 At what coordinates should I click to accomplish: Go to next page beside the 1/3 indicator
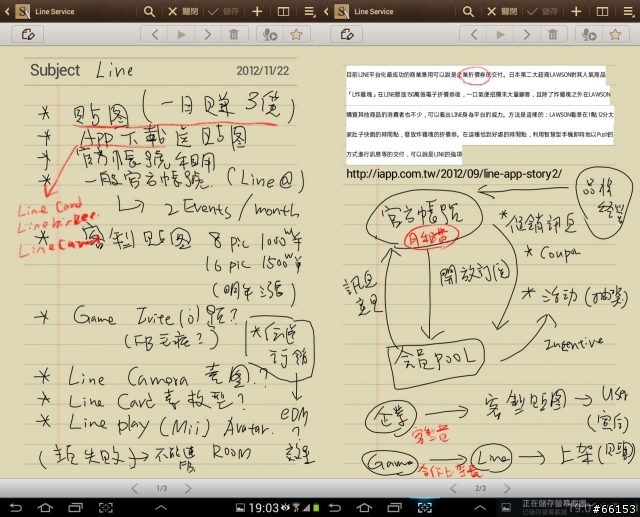click(188, 488)
